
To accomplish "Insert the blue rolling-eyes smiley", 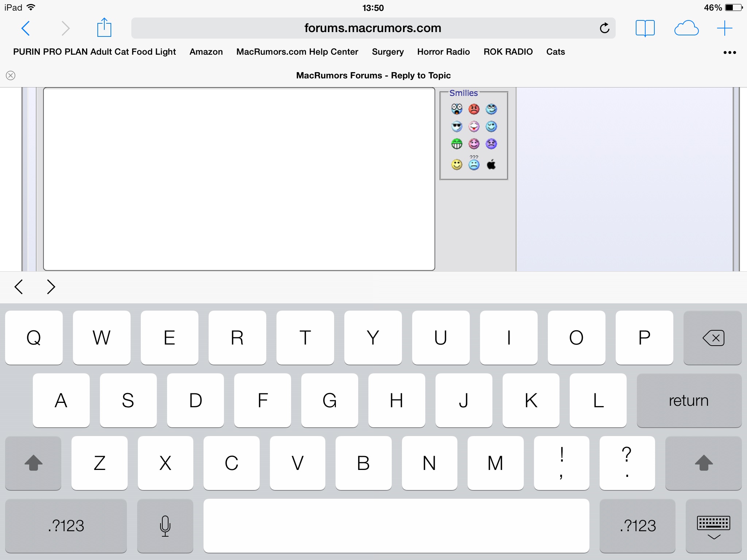I will [491, 109].
